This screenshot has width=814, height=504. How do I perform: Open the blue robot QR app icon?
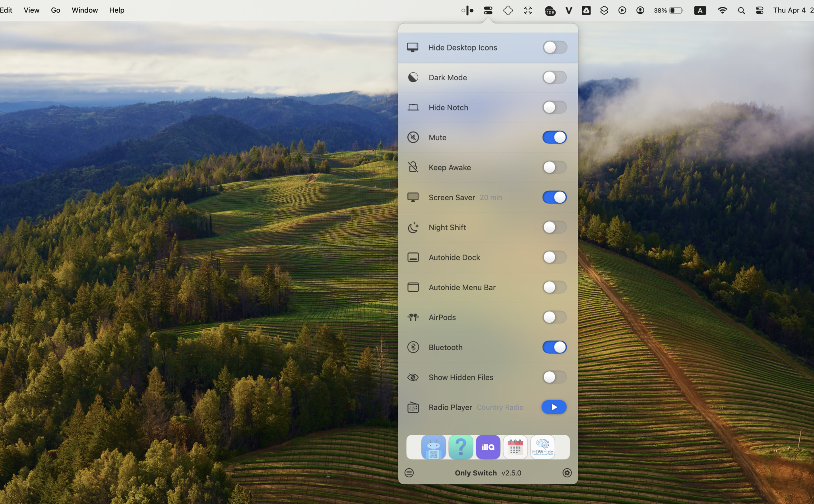(433, 447)
